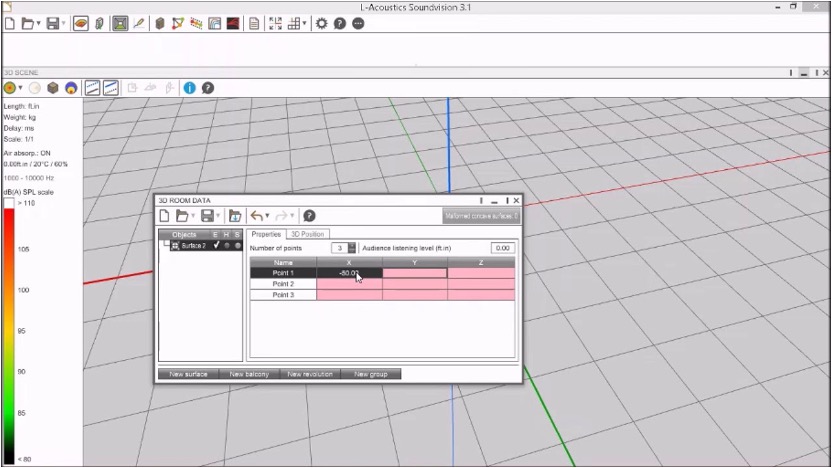Click undo arrow in 3D Room Data
Image resolution: width=832 pixels, height=468 pixels.
(256, 215)
